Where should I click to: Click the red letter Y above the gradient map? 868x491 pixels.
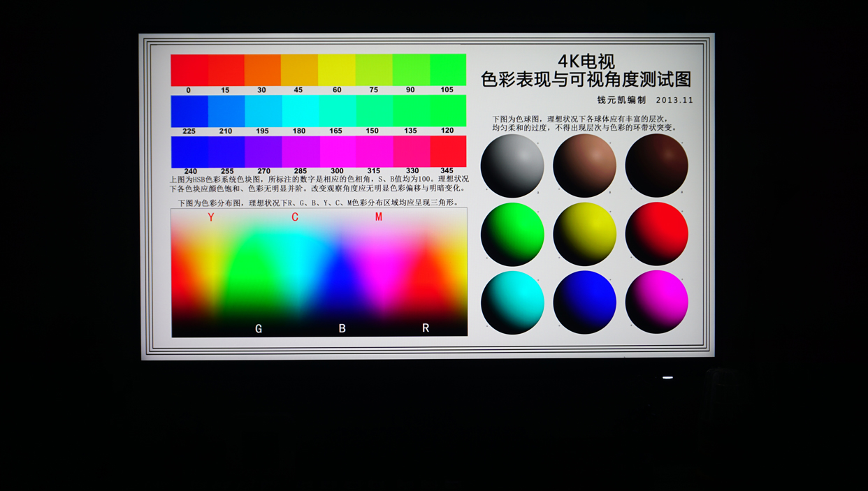pyautogui.click(x=210, y=217)
